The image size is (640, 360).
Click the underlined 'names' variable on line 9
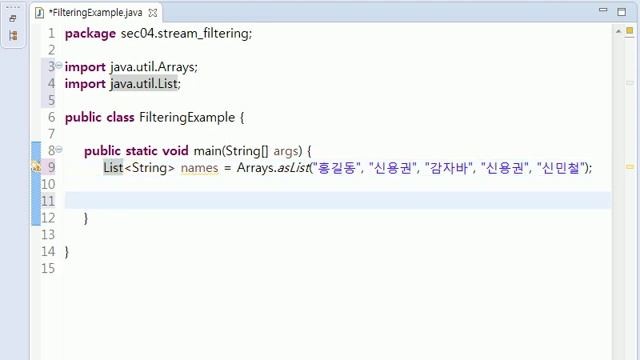[200, 168]
